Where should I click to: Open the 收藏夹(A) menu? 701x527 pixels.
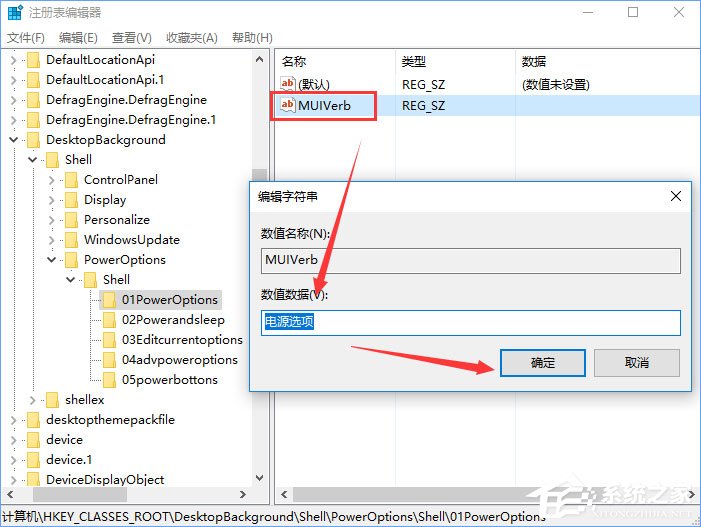tap(192, 38)
